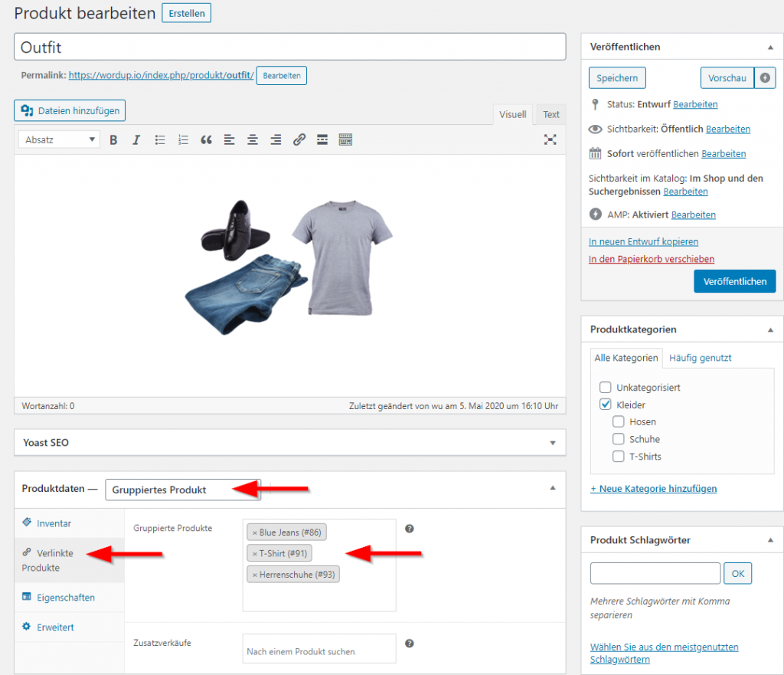This screenshot has width=784, height=675.
Task: Open the Verlinkte Produkte tab
Action: pos(69,560)
